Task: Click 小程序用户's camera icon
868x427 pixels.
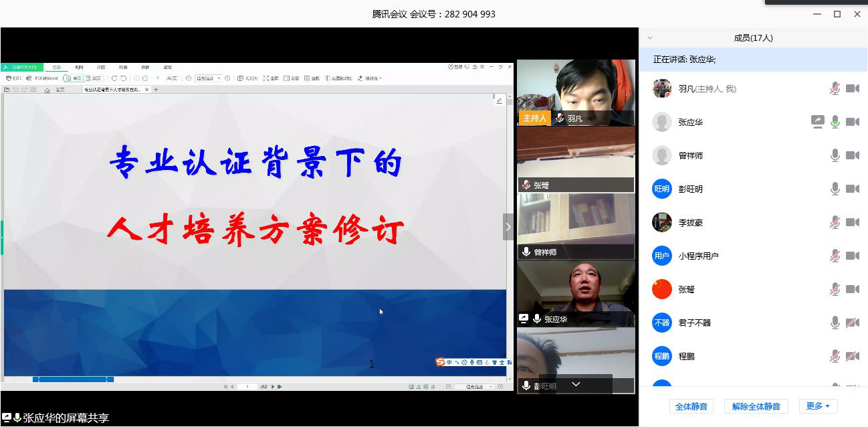Action: tap(852, 256)
